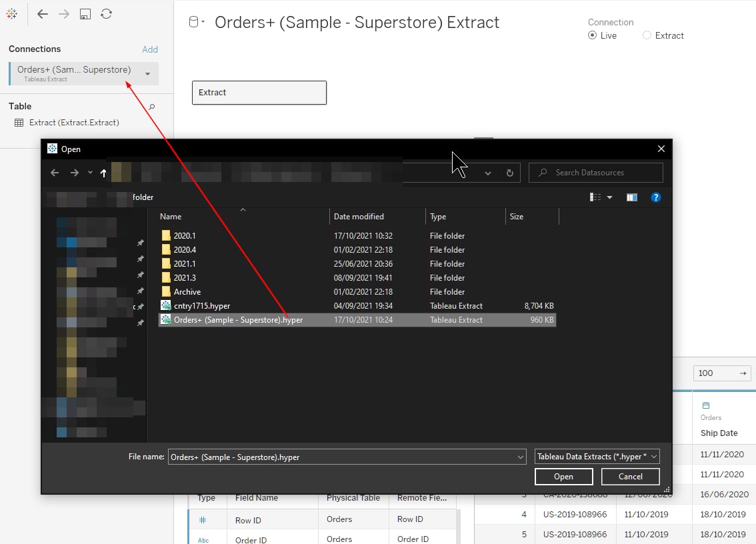
Task: Refresh the Open dialog folder view
Action: pyautogui.click(x=509, y=173)
